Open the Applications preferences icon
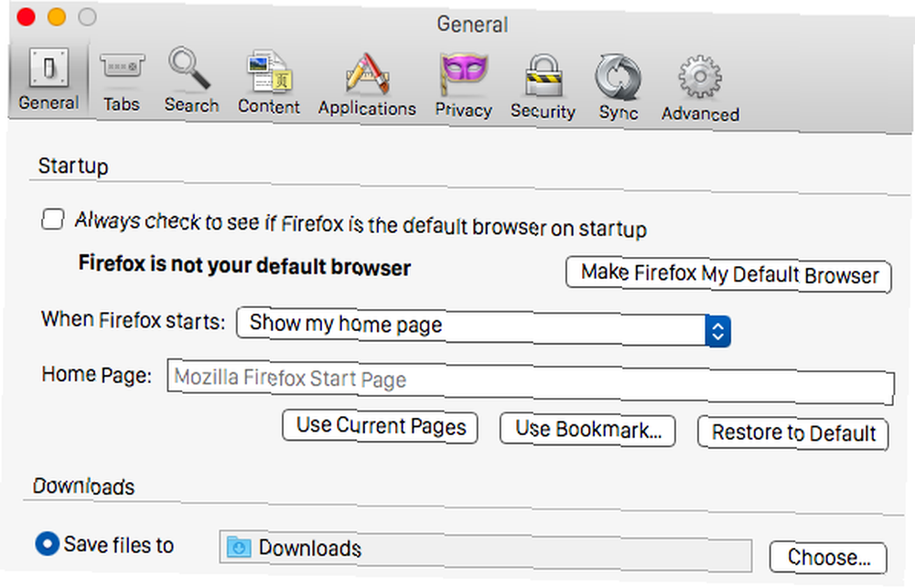The width and height of the screenshot is (915, 588). click(368, 73)
